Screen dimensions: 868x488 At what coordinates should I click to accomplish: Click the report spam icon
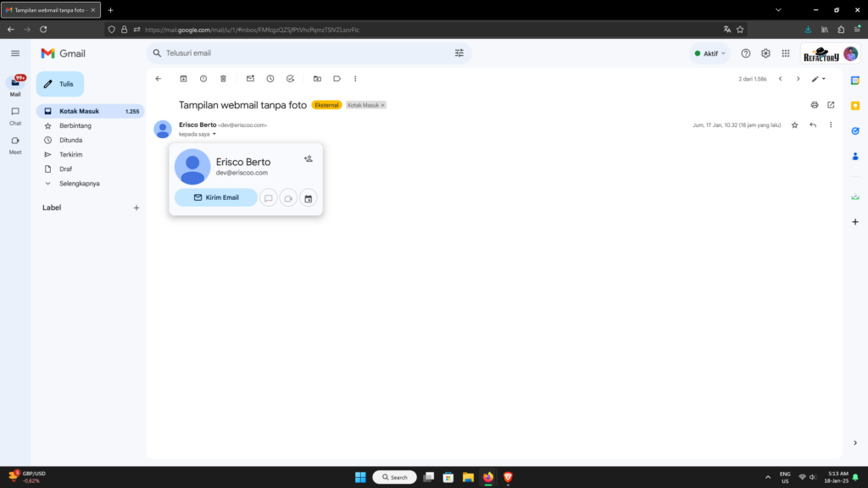coord(203,79)
